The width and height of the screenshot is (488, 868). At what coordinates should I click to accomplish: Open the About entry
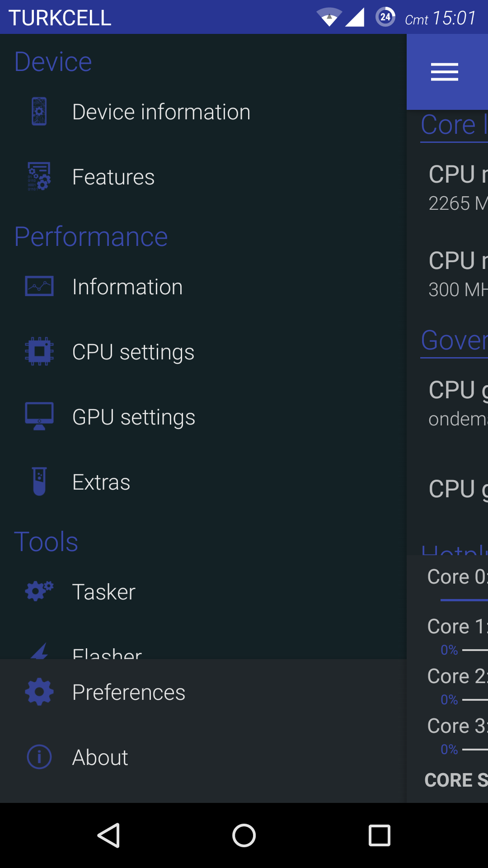(203, 757)
